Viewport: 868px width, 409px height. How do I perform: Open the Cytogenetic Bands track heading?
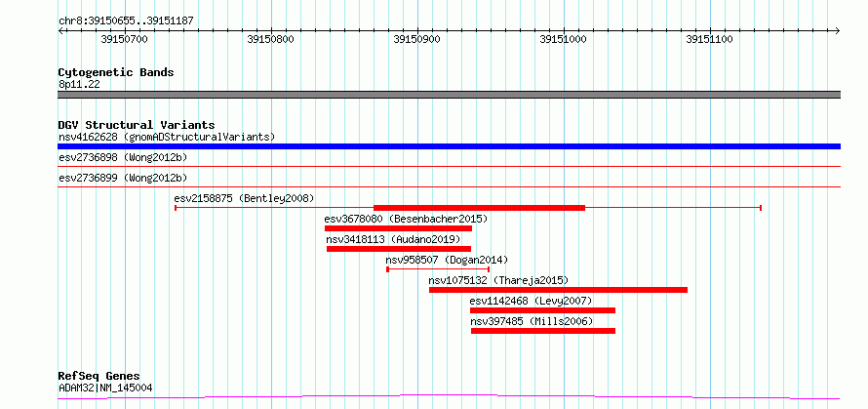pos(116,72)
